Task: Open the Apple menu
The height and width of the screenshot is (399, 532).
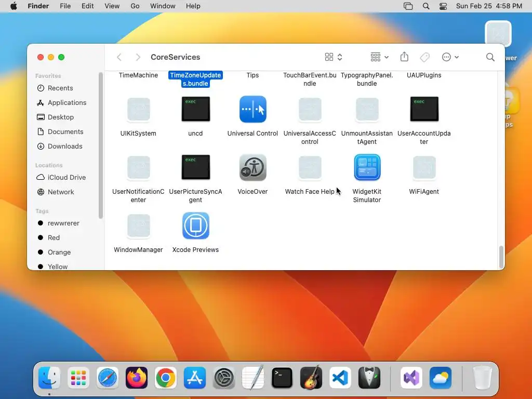Action: [x=14, y=6]
